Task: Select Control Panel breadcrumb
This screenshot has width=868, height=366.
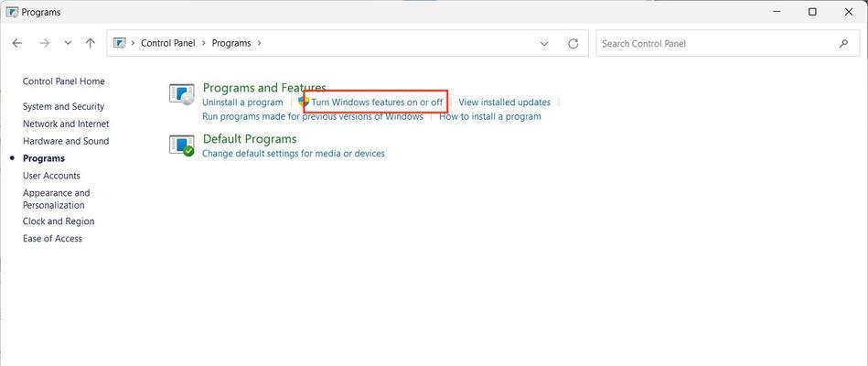Action: click(167, 43)
